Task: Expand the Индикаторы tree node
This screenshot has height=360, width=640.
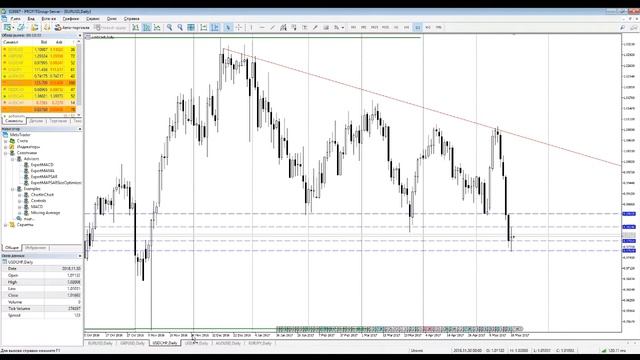Action: pyautogui.click(x=6, y=147)
